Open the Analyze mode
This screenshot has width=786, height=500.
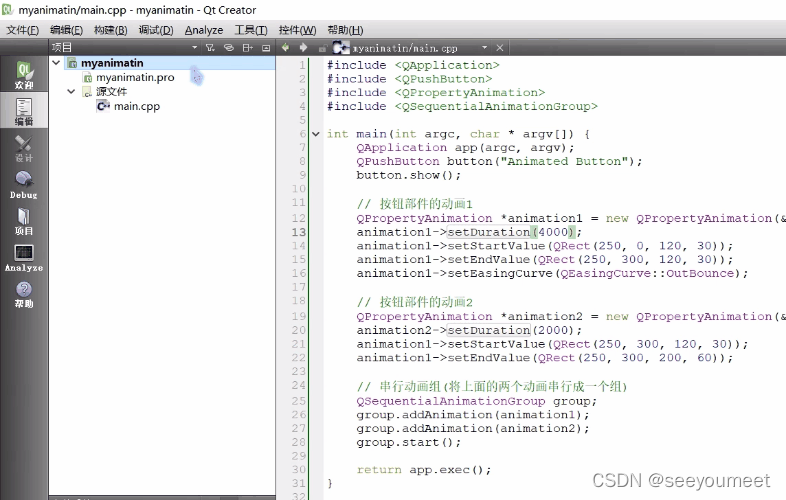pos(24,258)
